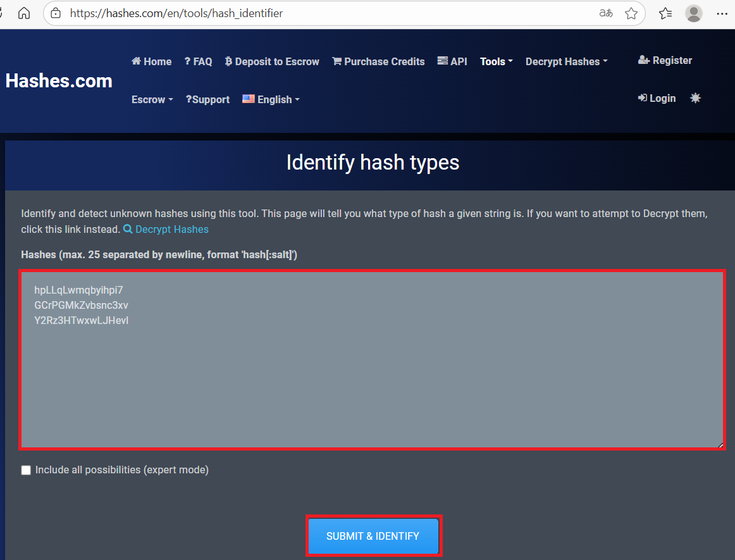Open the FAQ menu item
735x560 pixels.
pos(198,61)
